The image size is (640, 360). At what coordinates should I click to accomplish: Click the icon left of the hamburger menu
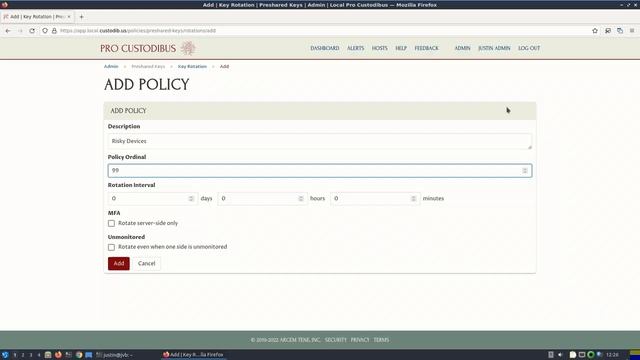(620, 31)
